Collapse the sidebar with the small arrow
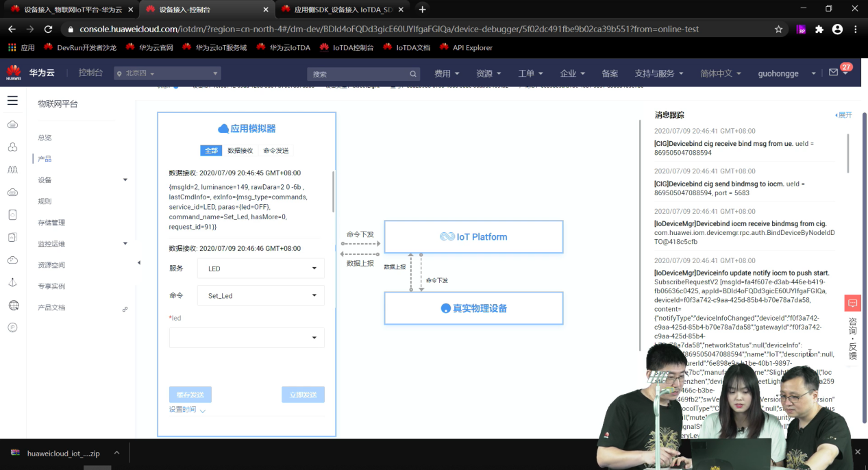 pyautogui.click(x=139, y=262)
